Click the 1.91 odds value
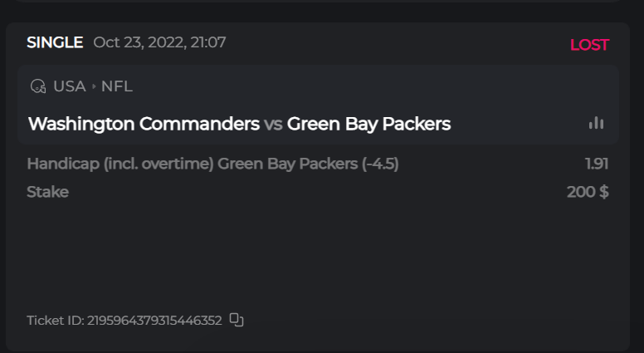 coord(597,164)
